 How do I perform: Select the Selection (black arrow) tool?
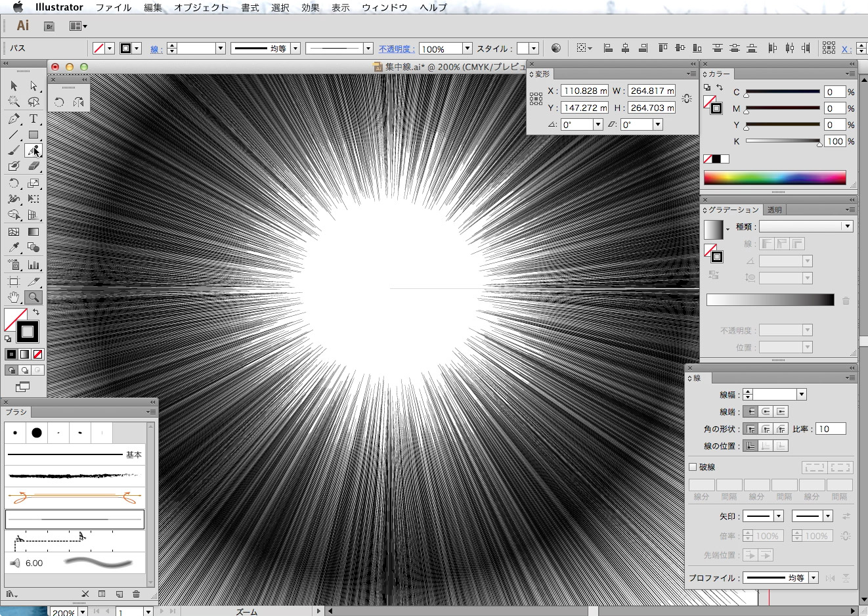(x=14, y=86)
